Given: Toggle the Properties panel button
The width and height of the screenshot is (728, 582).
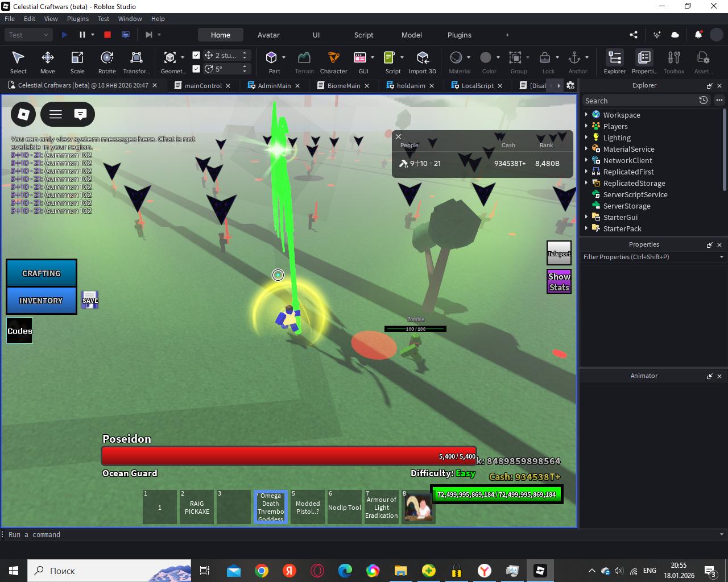Looking at the screenshot, I should point(644,62).
